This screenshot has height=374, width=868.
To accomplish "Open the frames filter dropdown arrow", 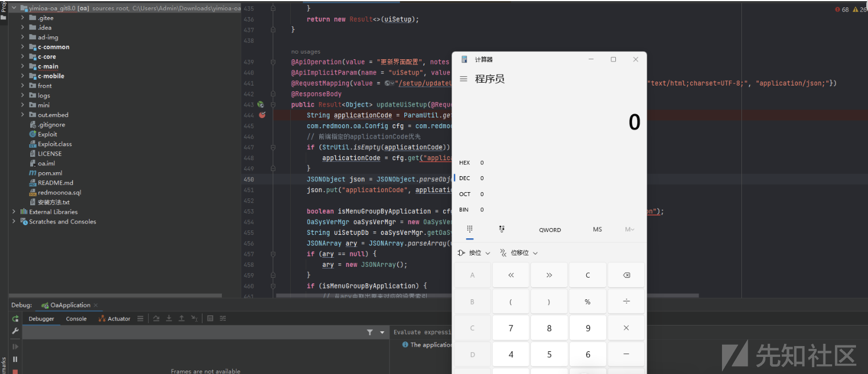I will tap(382, 332).
